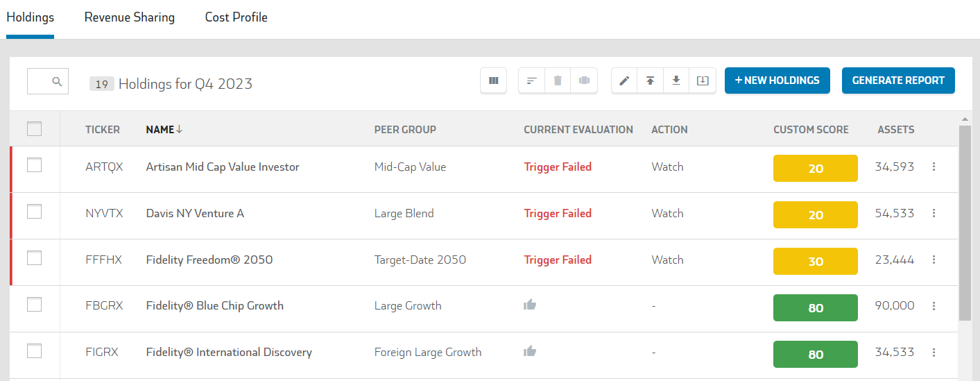Click the Target-Date 2050 peer group cell

[x=420, y=260]
